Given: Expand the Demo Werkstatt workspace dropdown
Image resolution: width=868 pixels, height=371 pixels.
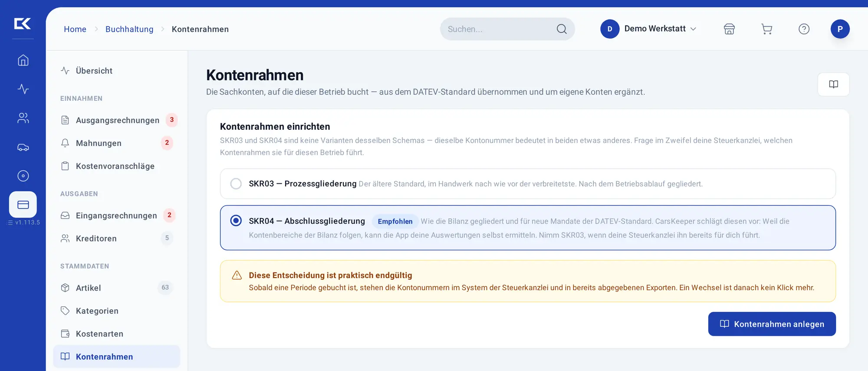Looking at the screenshot, I should (x=649, y=29).
